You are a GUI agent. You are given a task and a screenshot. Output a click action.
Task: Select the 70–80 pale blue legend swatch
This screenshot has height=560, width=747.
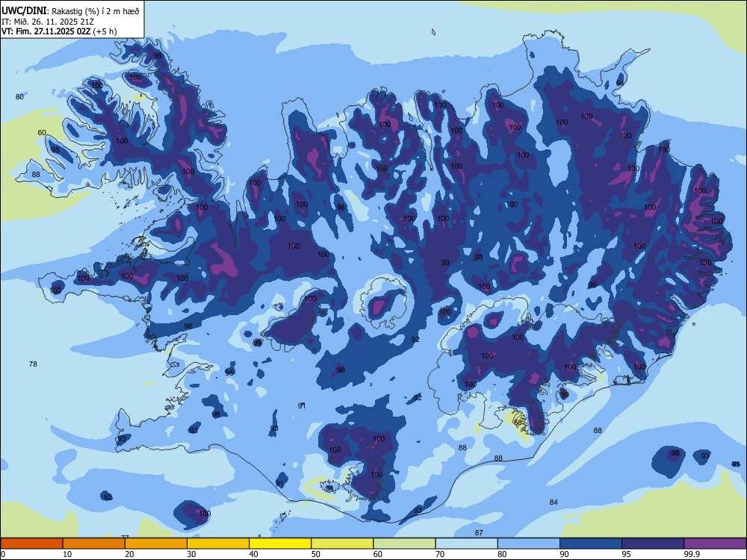point(466,544)
